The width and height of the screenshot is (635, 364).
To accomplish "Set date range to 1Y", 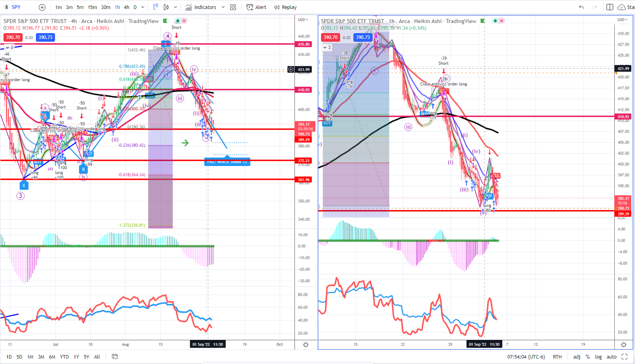I will pos(76,357).
